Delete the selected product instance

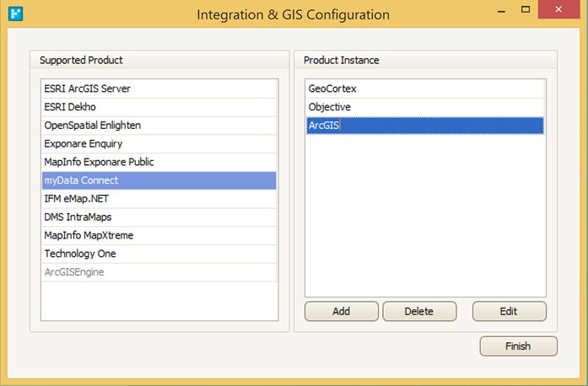[419, 312]
